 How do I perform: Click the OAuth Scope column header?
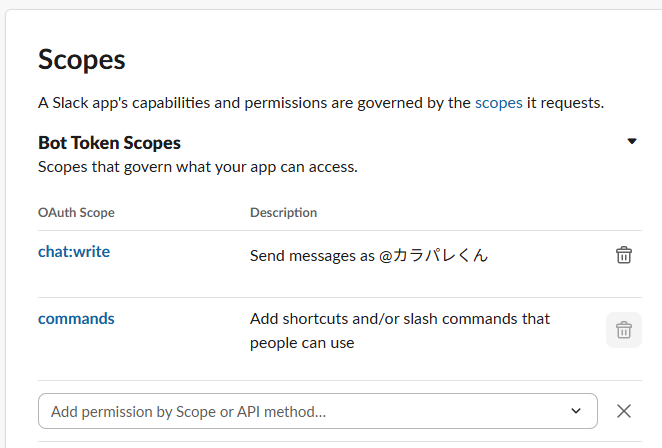pyautogui.click(x=76, y=213)
